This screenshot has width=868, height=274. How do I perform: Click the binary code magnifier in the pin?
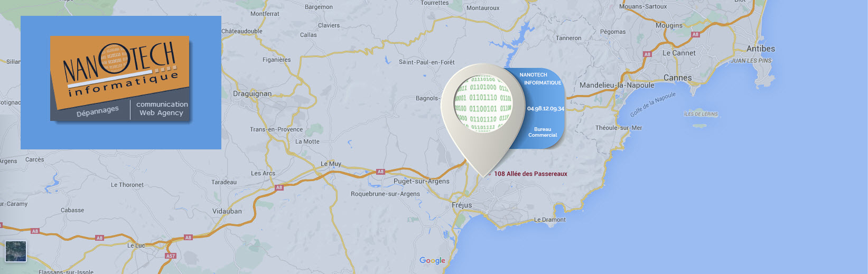(483, 103)
